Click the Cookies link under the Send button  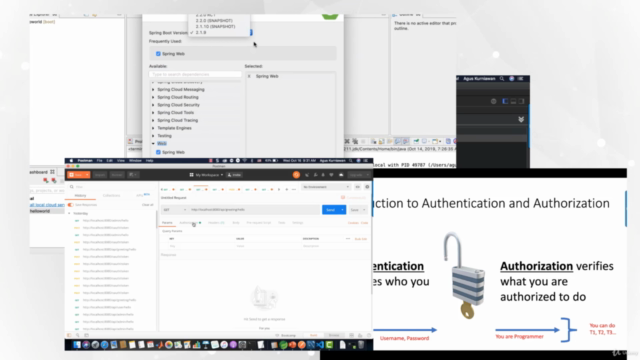coord(353,223)
